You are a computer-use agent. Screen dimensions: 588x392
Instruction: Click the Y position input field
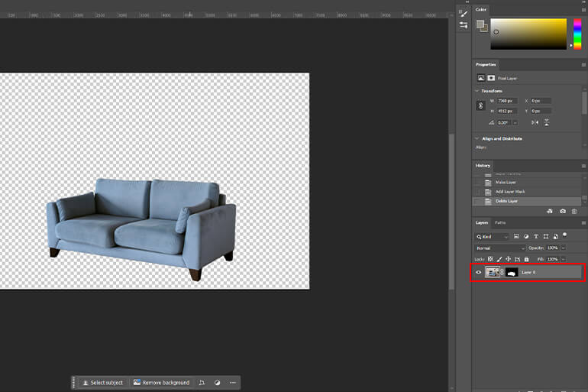[541, 111]
